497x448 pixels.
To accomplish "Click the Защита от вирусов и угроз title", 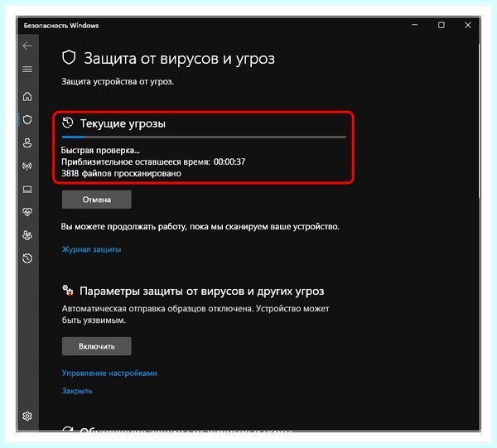I will click(180, 59).
